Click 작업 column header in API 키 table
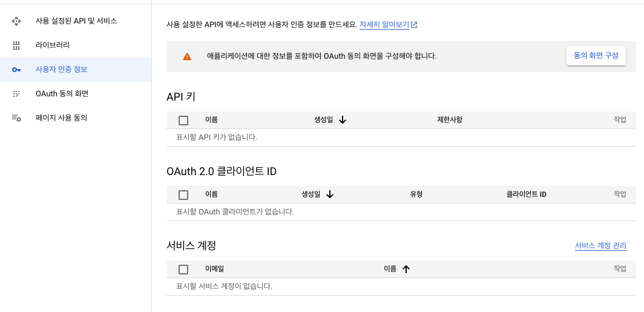This screenshot has width=644, height=312. tap(620, 120)
